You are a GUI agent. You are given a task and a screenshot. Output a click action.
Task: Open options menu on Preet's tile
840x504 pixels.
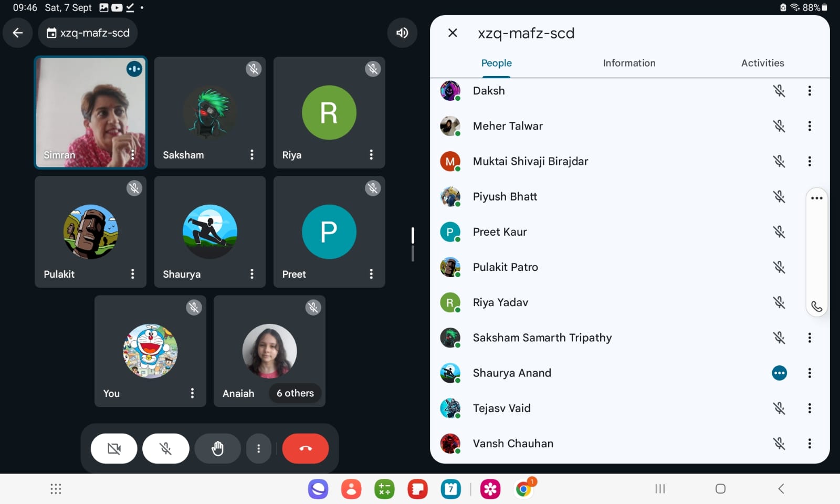(371, 274)
